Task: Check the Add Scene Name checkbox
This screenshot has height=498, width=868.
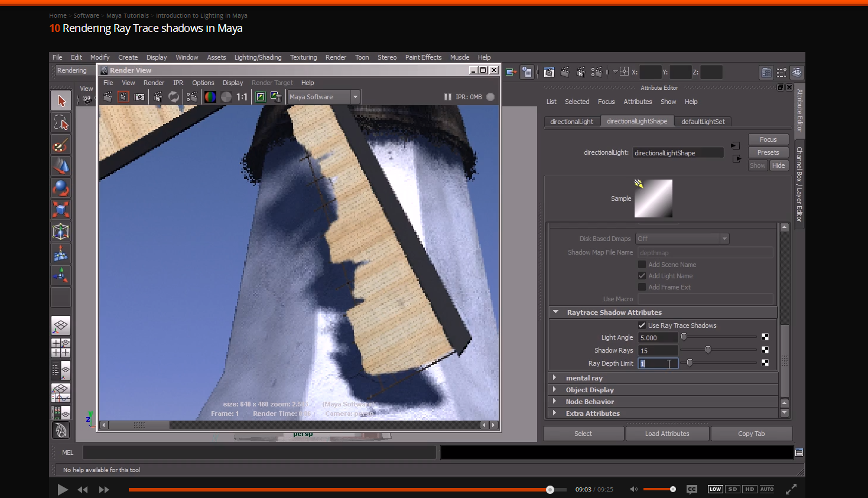Action: tap(642, 265)
